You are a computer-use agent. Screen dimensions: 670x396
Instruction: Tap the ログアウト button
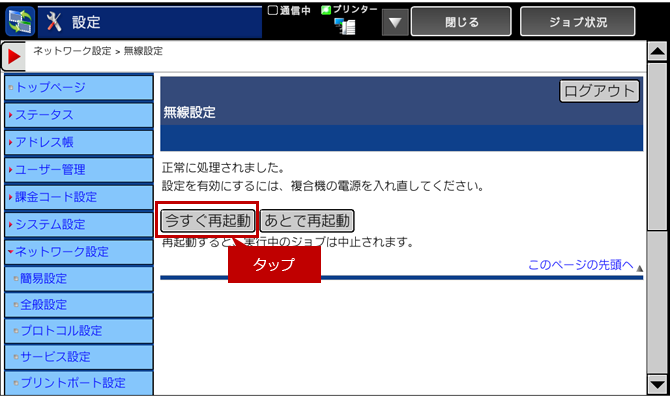(599, 91)
